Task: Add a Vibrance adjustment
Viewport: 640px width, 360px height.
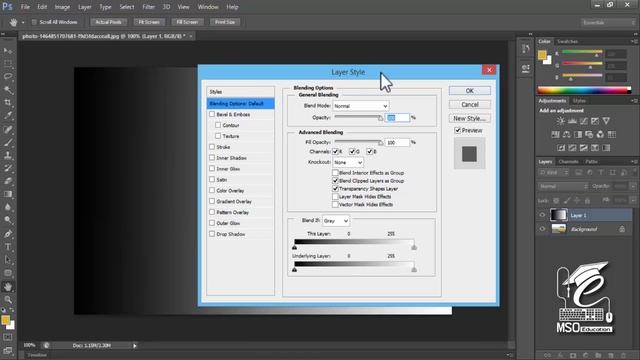Action: point(607,121)
